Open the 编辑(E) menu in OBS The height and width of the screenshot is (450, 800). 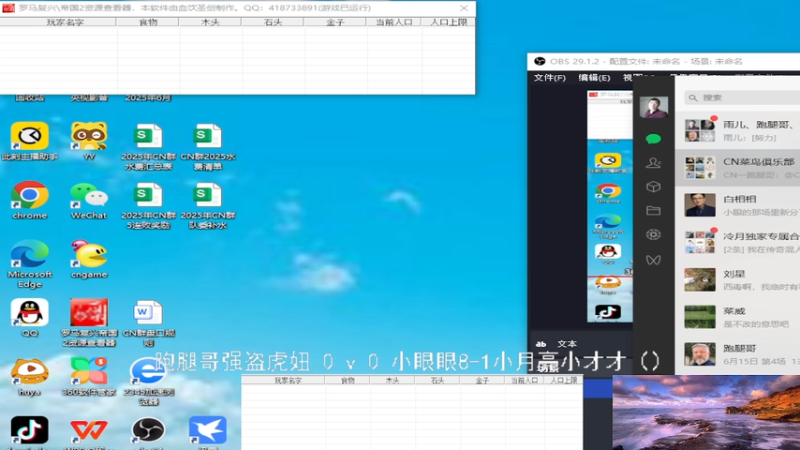(594, 78)
